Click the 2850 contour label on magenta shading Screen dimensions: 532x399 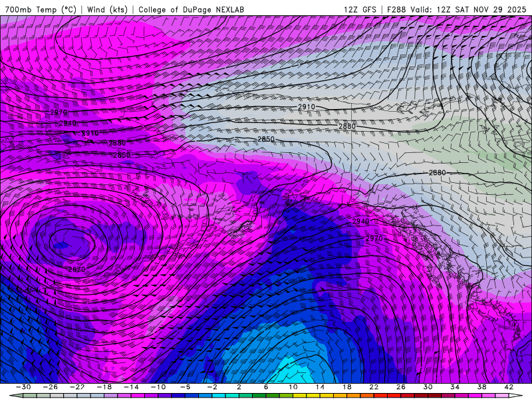(x=122, y=155)
